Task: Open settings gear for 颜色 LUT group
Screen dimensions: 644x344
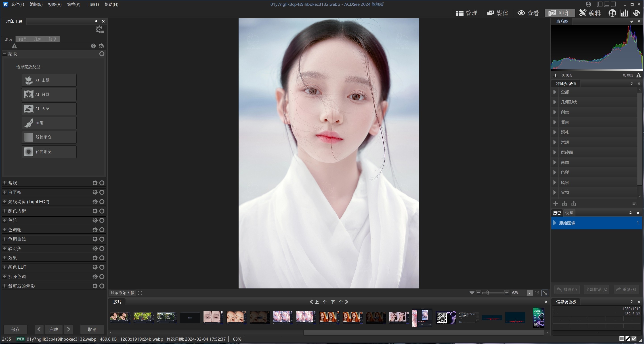Action: (x=95, y=267)
